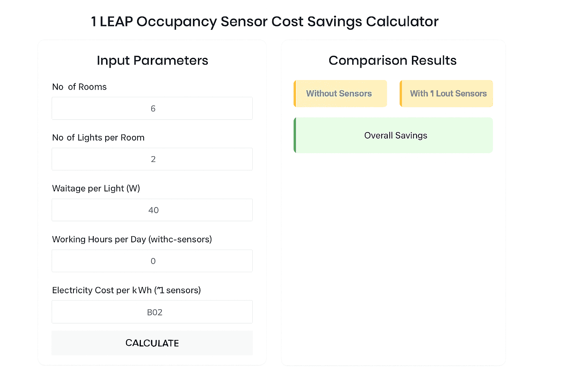Click the Overall Savings panel
Screen dimensions: 588x392
tap(393, 135)
